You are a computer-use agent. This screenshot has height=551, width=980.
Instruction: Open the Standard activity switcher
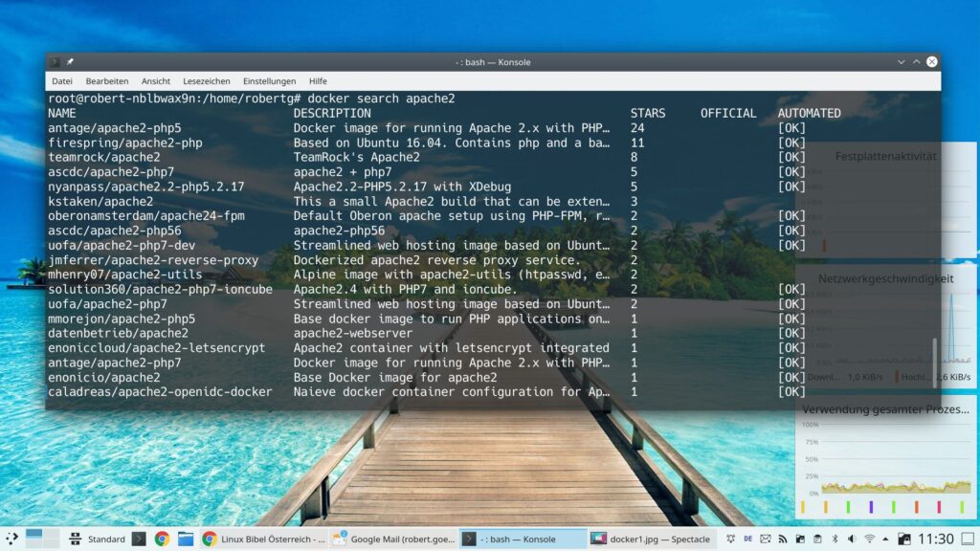(97, 539)
